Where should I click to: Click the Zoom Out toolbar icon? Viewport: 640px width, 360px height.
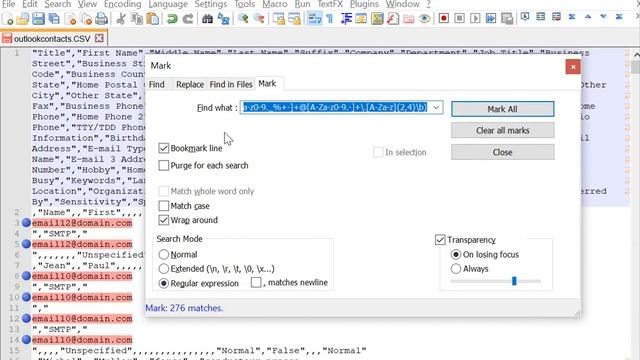tap(259, 19)
